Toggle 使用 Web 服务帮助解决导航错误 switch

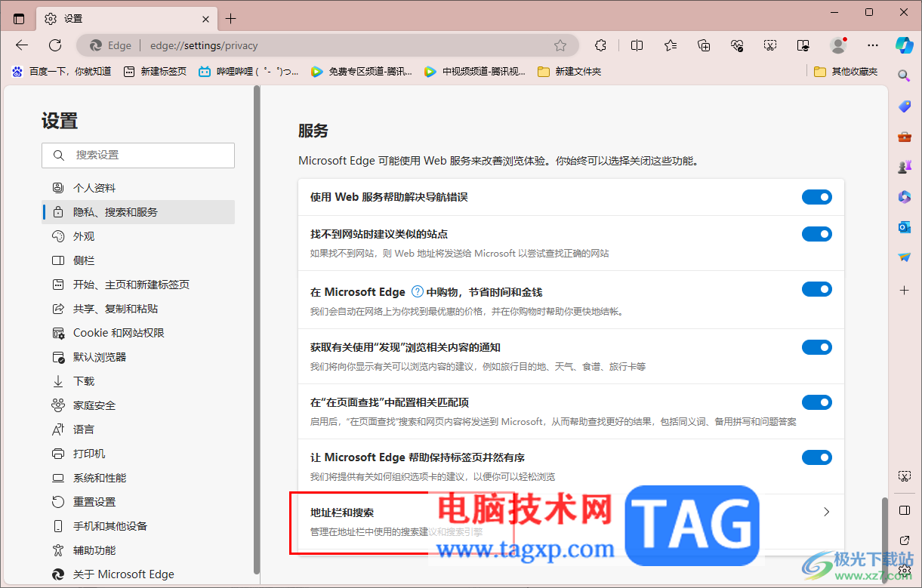[x=816, y=197]
